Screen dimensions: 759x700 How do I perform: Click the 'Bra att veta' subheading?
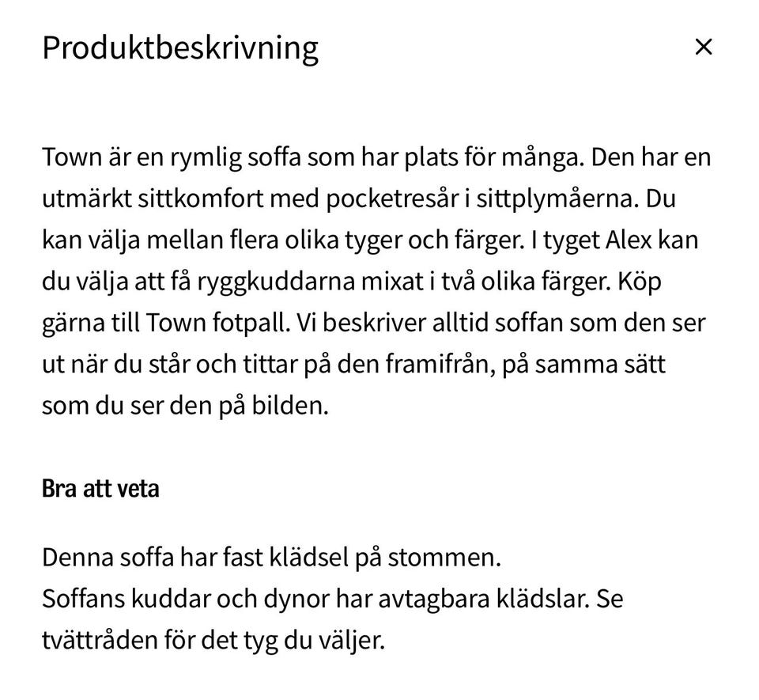[x=100, y=488]
